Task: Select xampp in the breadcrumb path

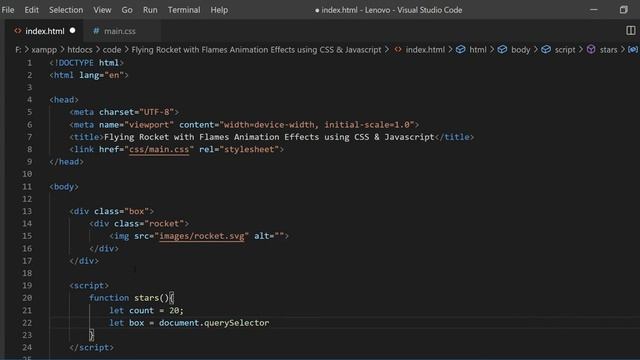Action: pyautogui.click(x=44, y=50)
